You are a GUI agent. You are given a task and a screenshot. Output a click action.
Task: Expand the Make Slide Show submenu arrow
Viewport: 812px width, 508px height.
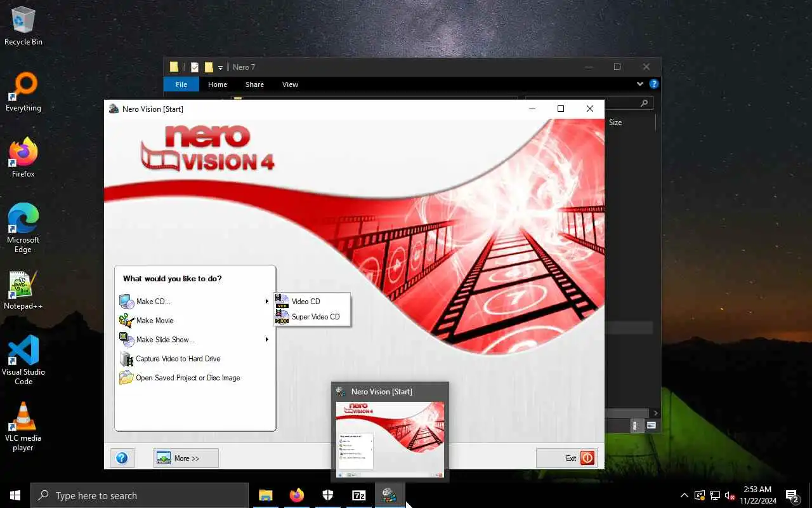tap(267, 340)
